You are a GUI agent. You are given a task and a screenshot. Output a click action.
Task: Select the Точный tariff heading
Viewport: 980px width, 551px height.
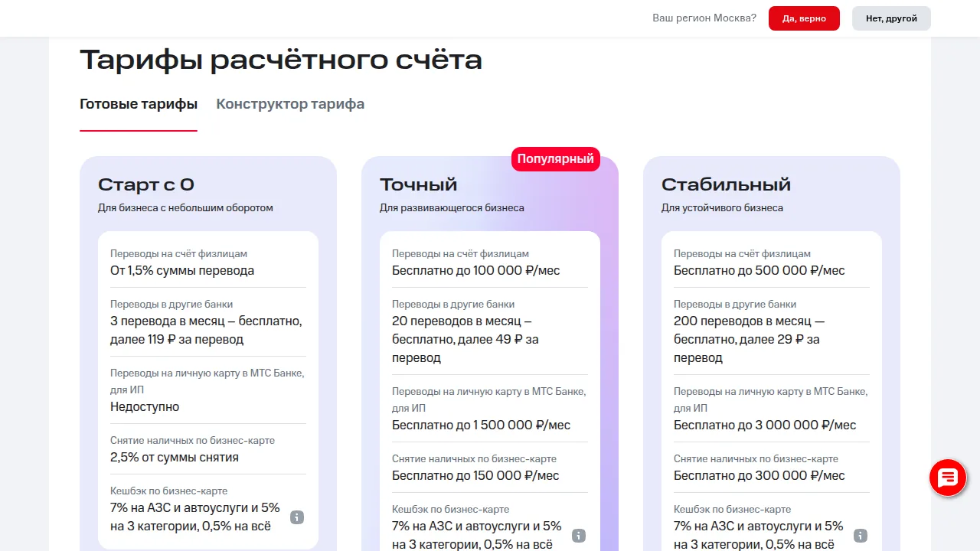(419, 184)
